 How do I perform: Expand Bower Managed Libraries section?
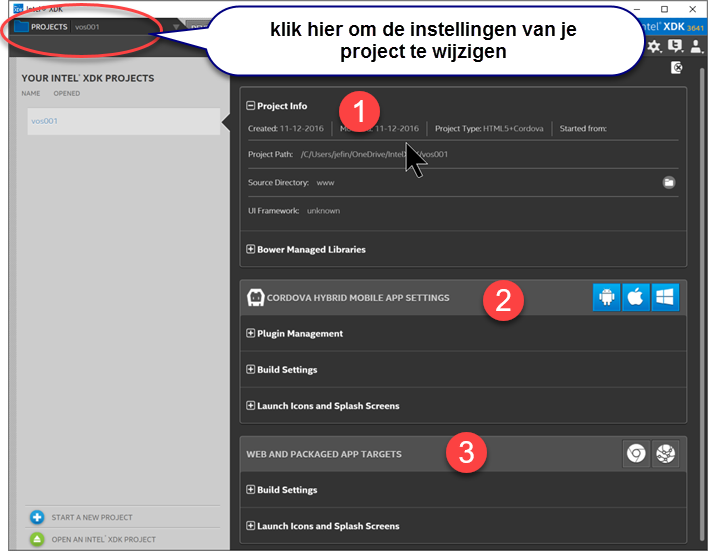tap(251, 249)
